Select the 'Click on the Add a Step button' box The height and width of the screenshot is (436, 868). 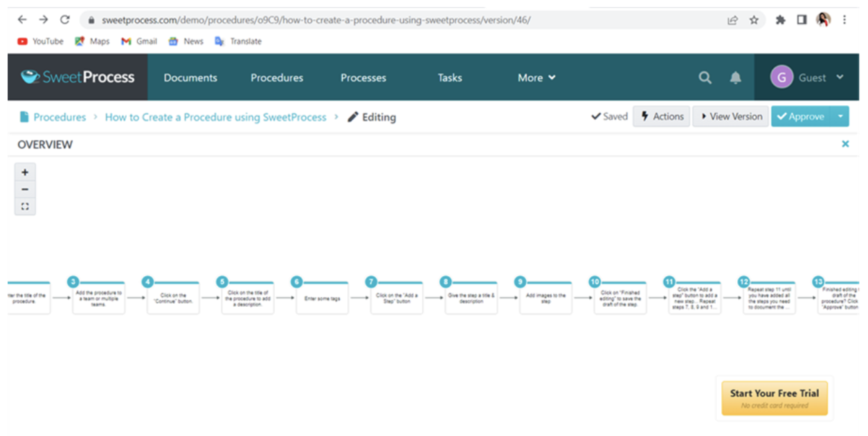[x=397, y=298]
